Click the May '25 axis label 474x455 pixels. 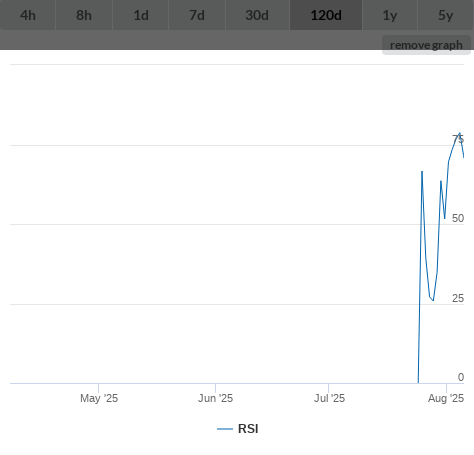pyautogui.click(x=99, y=398)
